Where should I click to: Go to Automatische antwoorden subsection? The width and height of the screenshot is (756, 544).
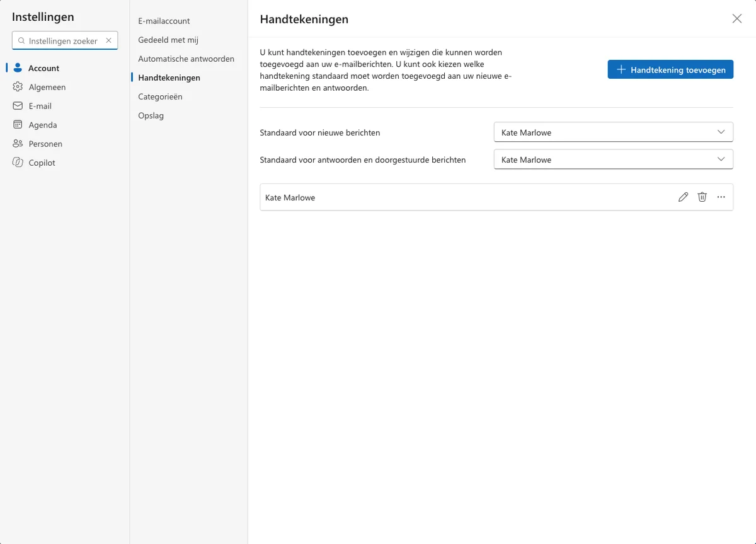pyautogui.click(x=188, y=59)
